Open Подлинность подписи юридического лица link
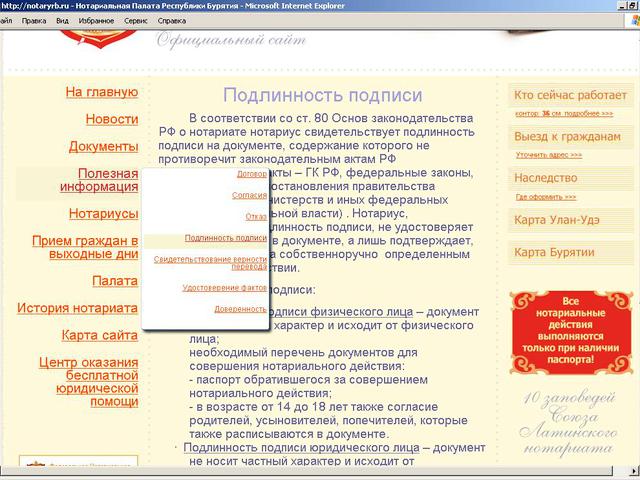This screenshot has height=480, width=640. point(301,448)
